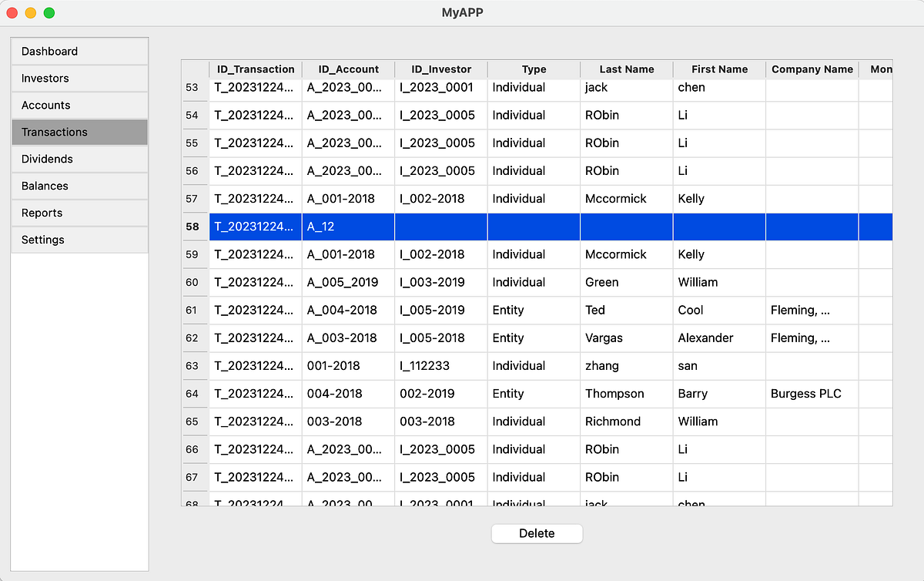This screenshot has height=581, width=924.
Task: Sort by the ID_Transaction column header
Action: [255, 69]
